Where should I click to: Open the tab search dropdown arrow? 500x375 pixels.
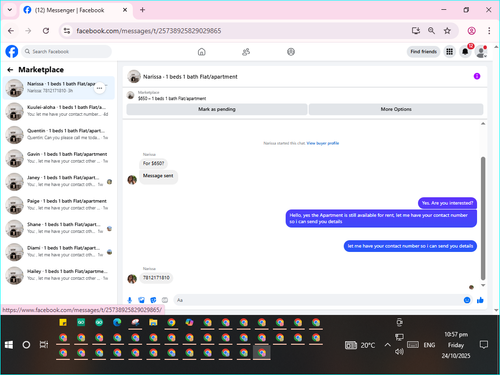[x=10, y=10]
